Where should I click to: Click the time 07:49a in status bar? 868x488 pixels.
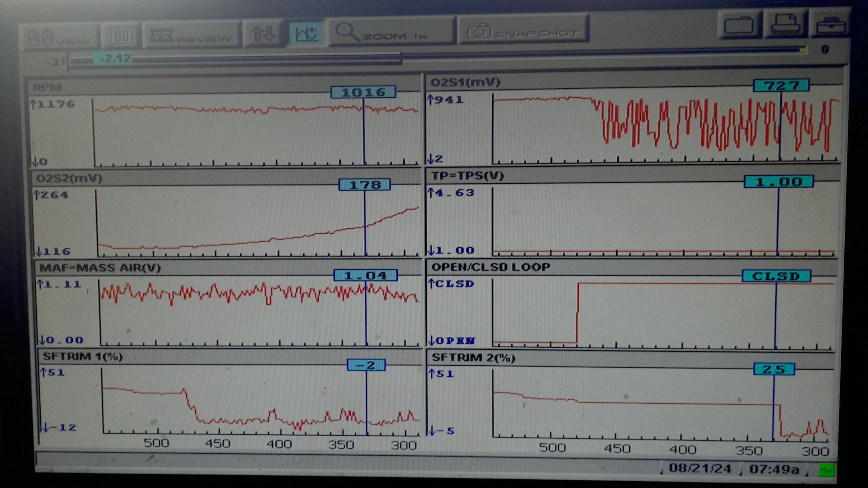point(774,469)
